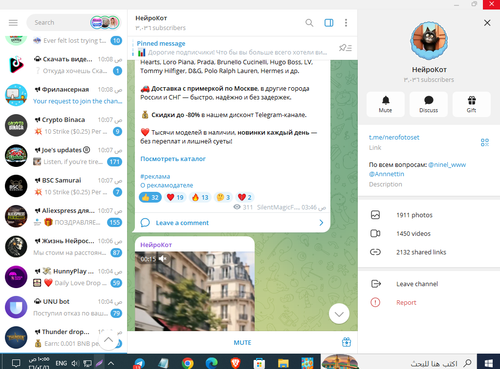The image size is (500, 369).
Task: Open the gift icon beside MUTE
Action: pos(346,342)
